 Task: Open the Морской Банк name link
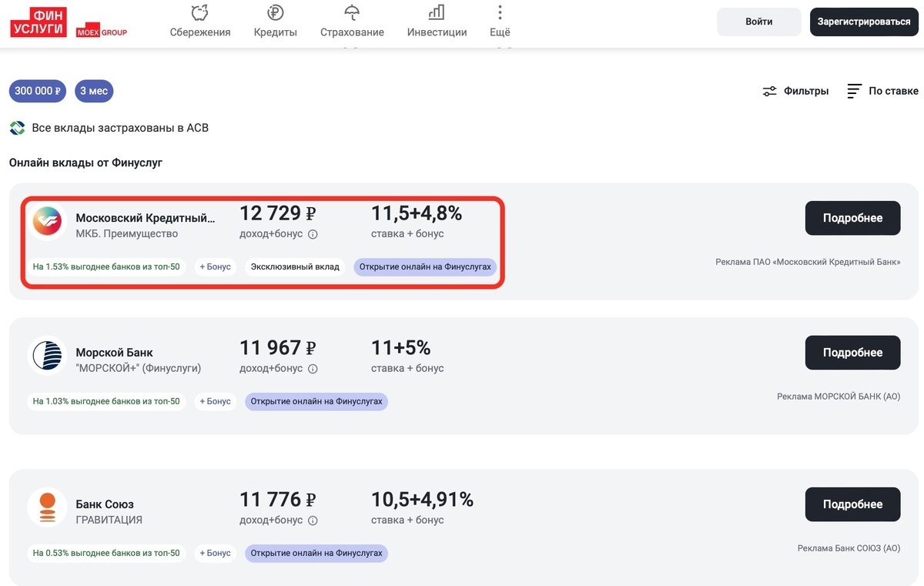coord(114,353)
